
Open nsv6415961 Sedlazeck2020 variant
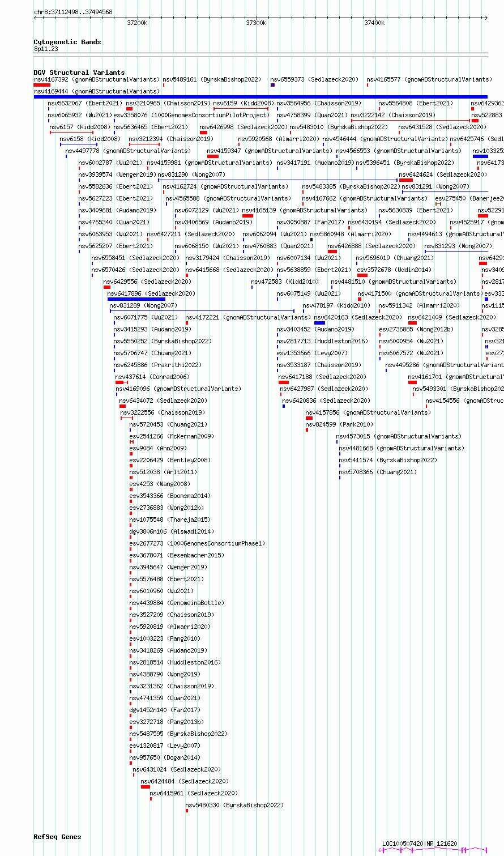[x=194, y=793]
